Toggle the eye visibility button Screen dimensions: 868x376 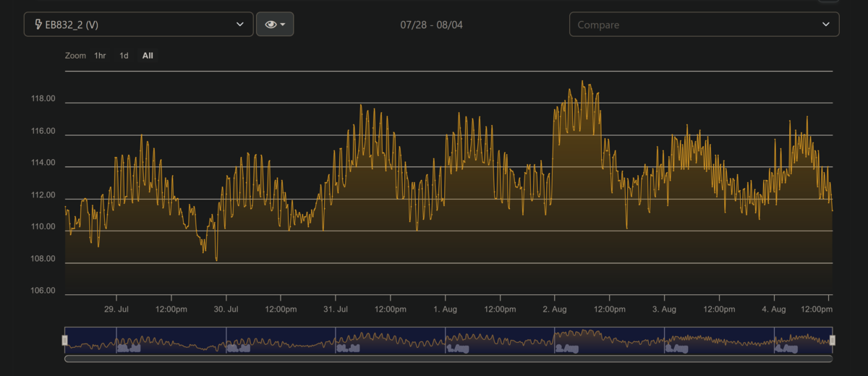pos(275,24)
